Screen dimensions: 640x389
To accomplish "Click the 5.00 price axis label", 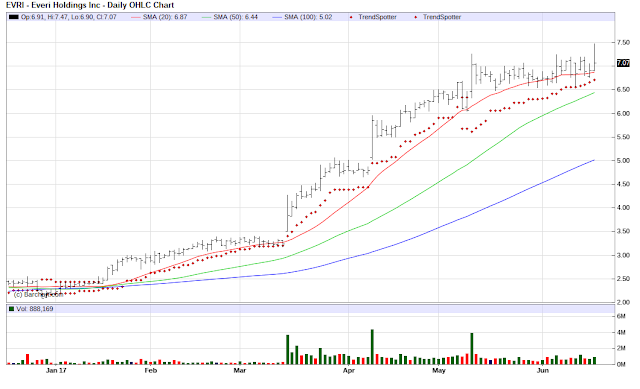I will 623,161.
